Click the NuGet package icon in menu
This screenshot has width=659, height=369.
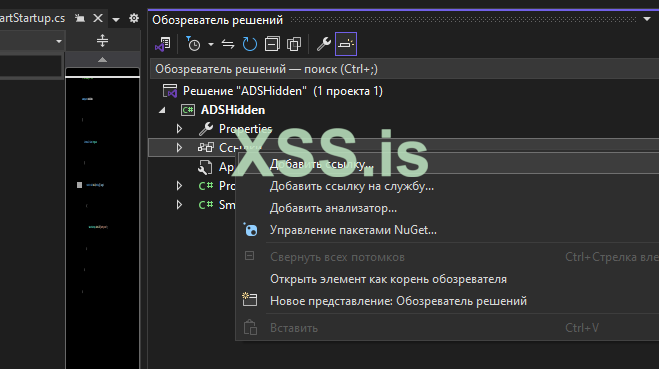point(250,229)
